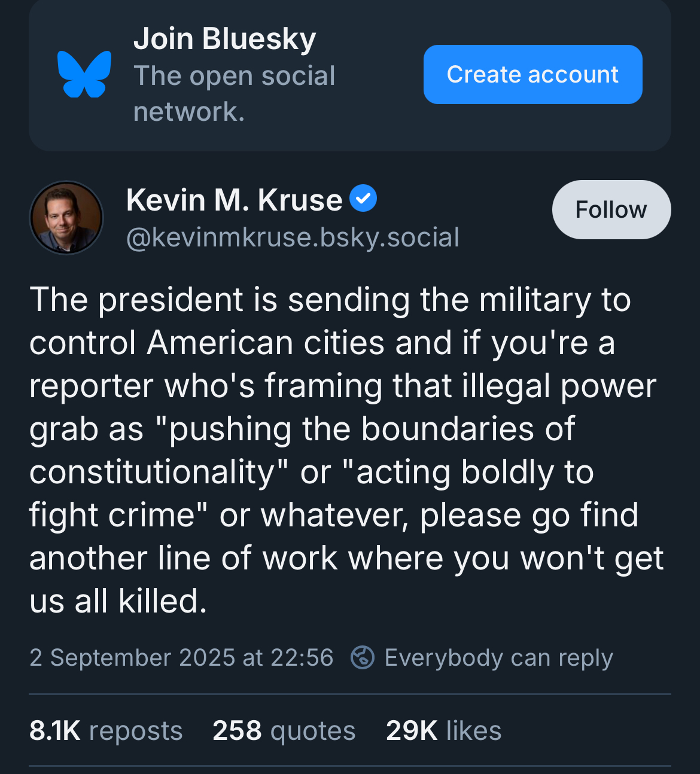Image resolution: width=700 pixels, height=774 pixels.
Task: Click the post body text
Action: (346, 450)
